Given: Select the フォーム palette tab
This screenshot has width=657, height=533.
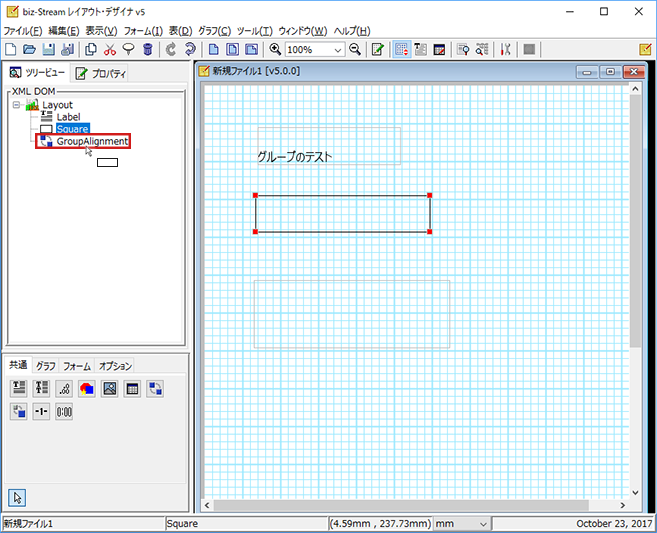Looking at the screenshot, I should (x=77, y=366).
